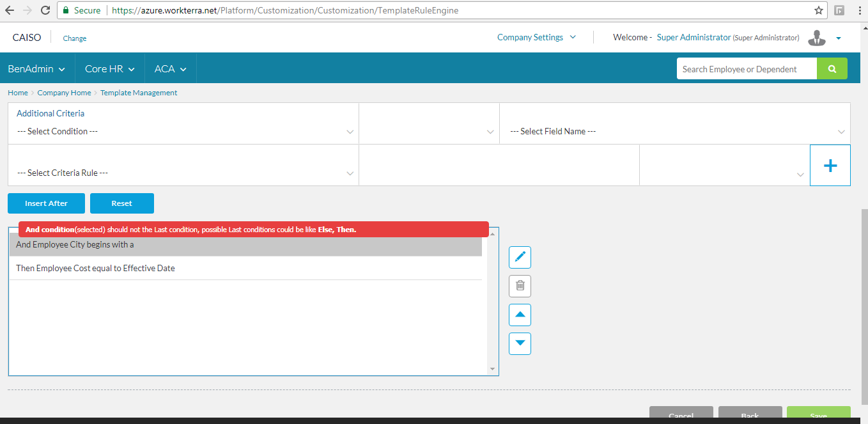Expand the Select Criteria Rule dropdown
This screenshot has width=868, height=424.
coord(184,173)
